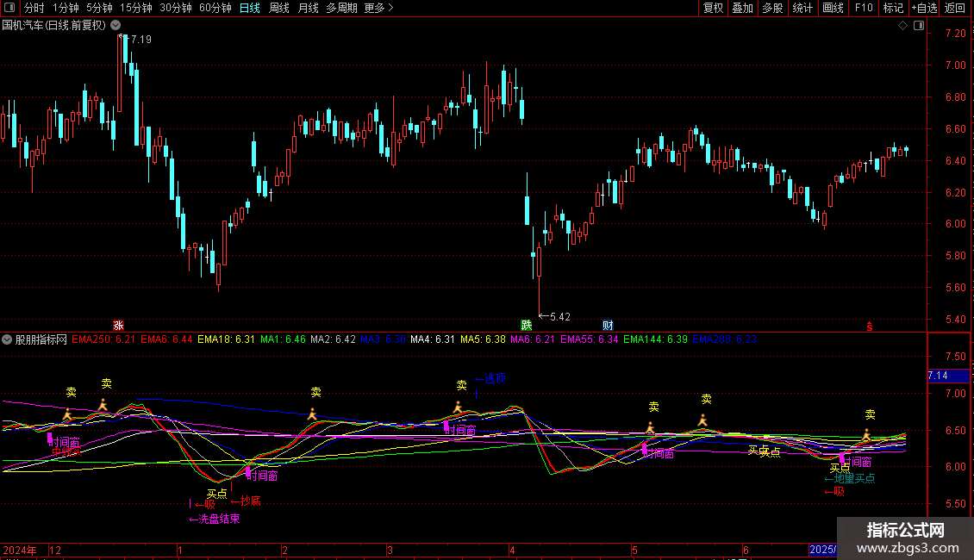Screen dimensions: 974x560
Task: Click the month 12 timeline marker
Action: coord(55,550)
